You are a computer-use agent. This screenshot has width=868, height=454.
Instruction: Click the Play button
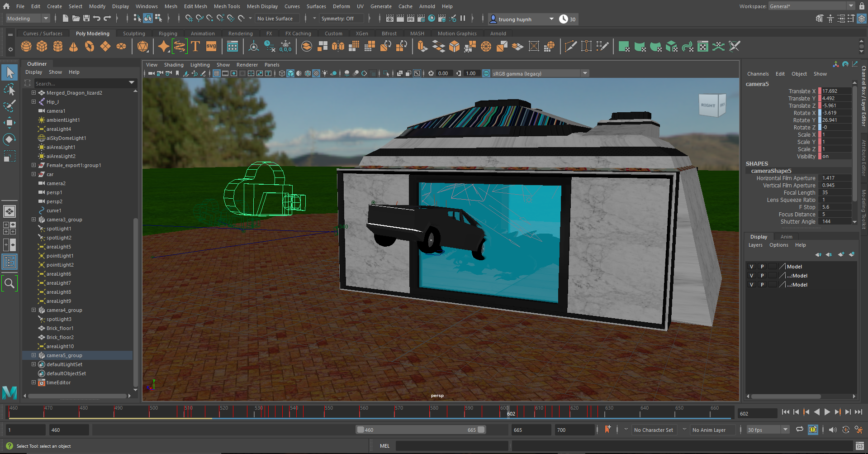pyautogui.click(x=827, y=412)
